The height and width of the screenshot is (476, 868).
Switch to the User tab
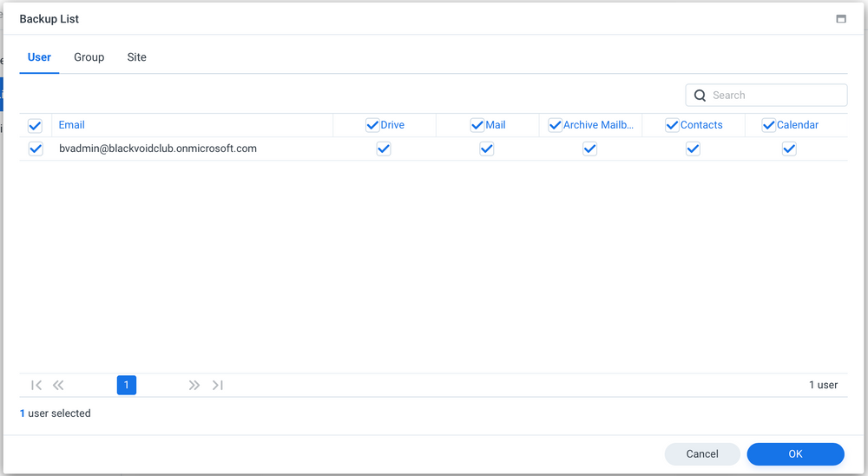pos(39,57)
